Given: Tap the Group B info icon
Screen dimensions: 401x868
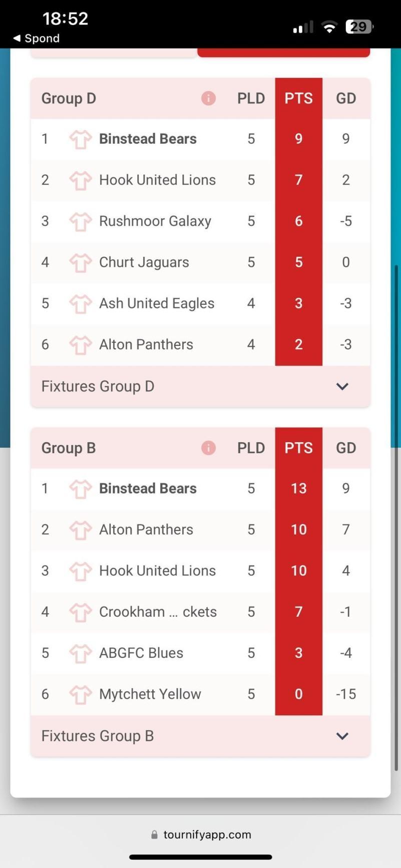Looking at the screenshot, I should 208,448.
